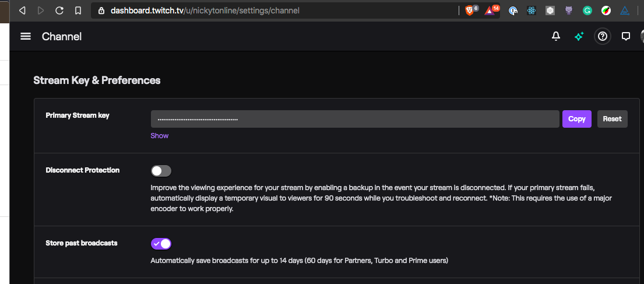The height and width of the screenshot is (284, 644).
Task: Reset the primary stream key
Action: [x=612, y=119]
